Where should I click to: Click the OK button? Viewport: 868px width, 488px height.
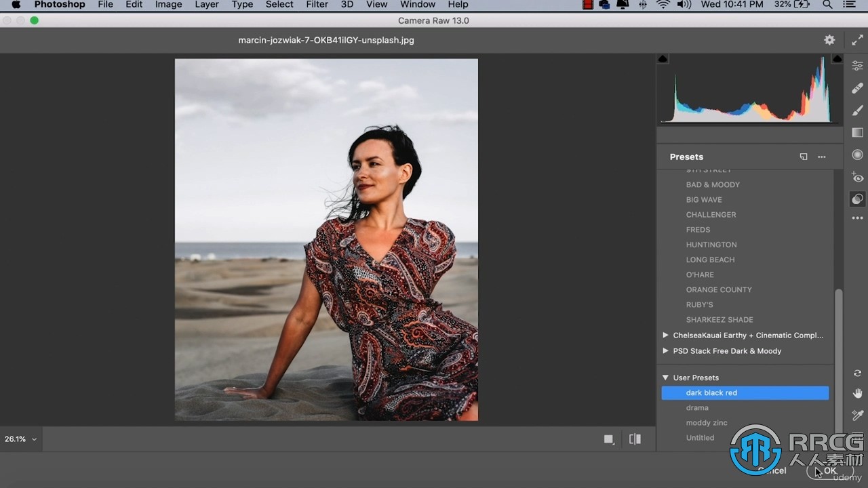830,470
